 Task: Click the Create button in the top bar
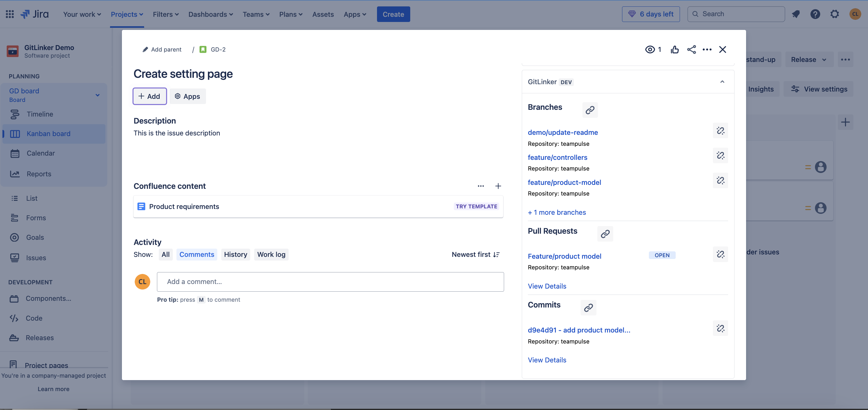point(393,14)
